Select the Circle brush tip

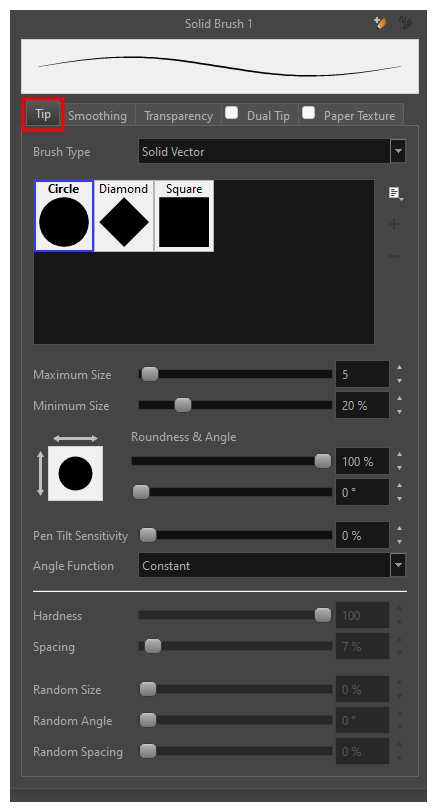point(64,216)
